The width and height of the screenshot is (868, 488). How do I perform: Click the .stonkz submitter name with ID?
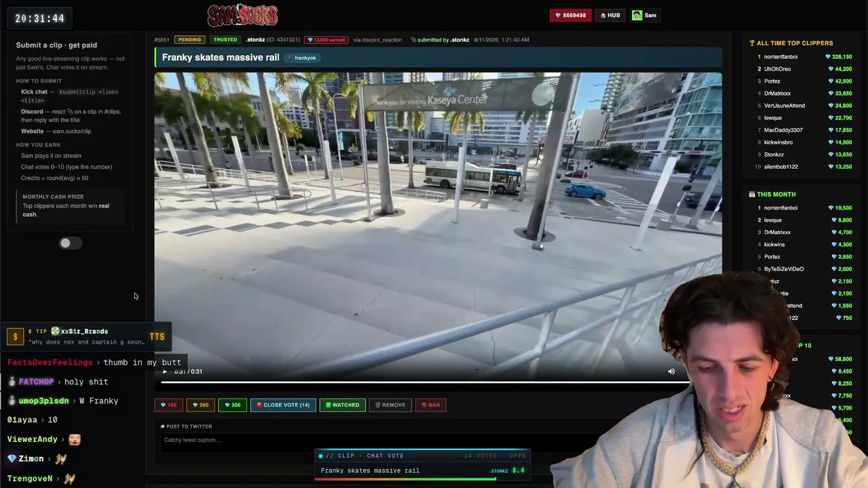click(x=273, y=40)
